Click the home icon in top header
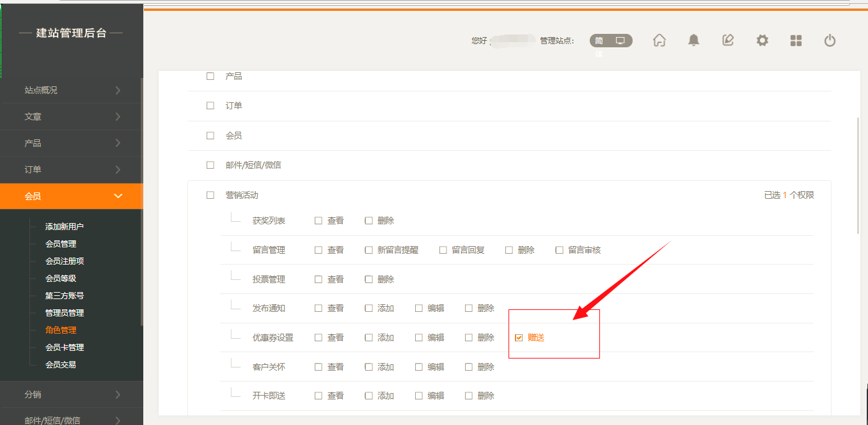The width and height of the screenshot is (868, 425). point(659,40)
